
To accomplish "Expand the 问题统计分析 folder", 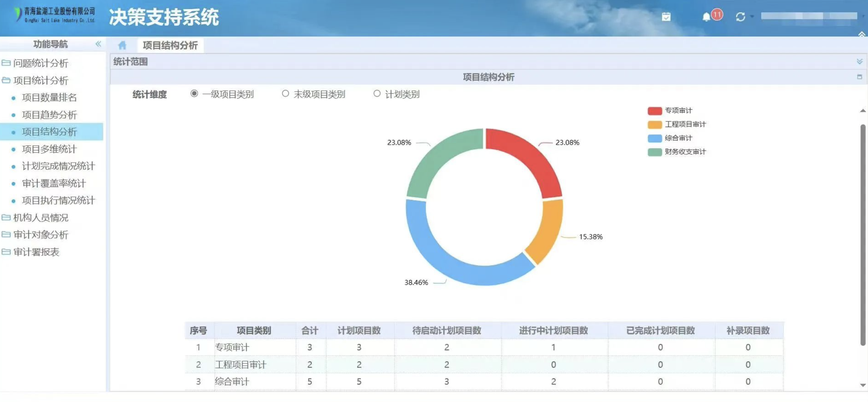I will (x=40, y=63).
